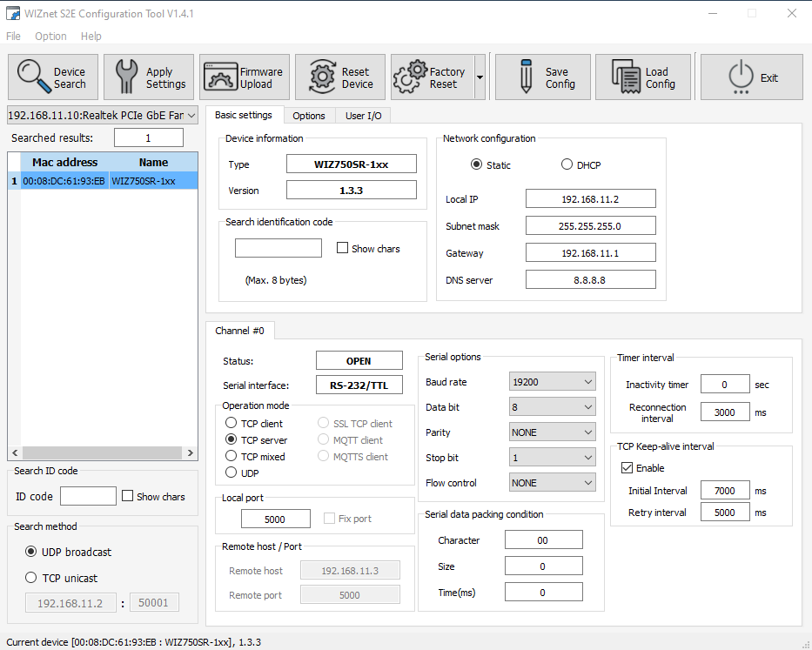Click the Mac address column header

64,162
